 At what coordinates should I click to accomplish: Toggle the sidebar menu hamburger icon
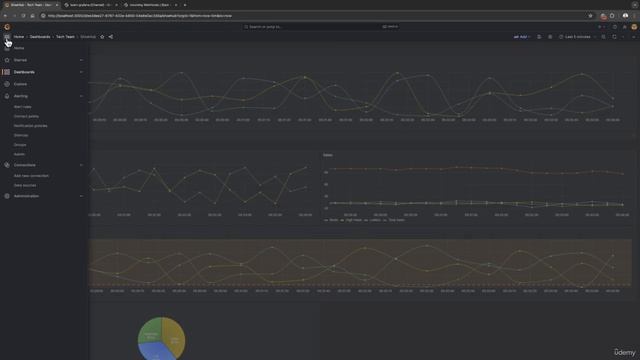pyautogui.click(x=7, y=37)
